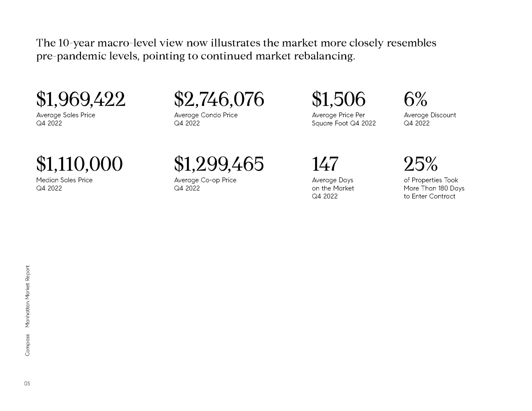Screen dimensions: 532x411
Task: Select the 147 average days figure
Action: tap(325, 164)
